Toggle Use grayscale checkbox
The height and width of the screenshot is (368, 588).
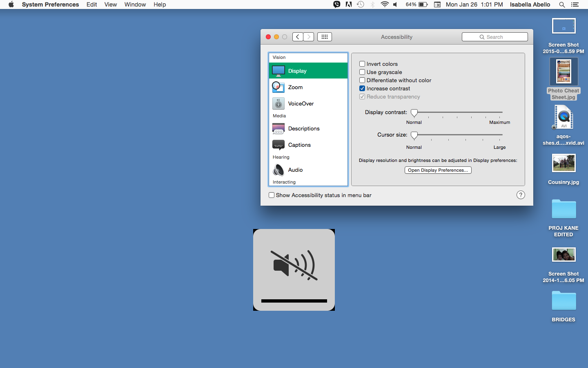[x=362, y=72]
